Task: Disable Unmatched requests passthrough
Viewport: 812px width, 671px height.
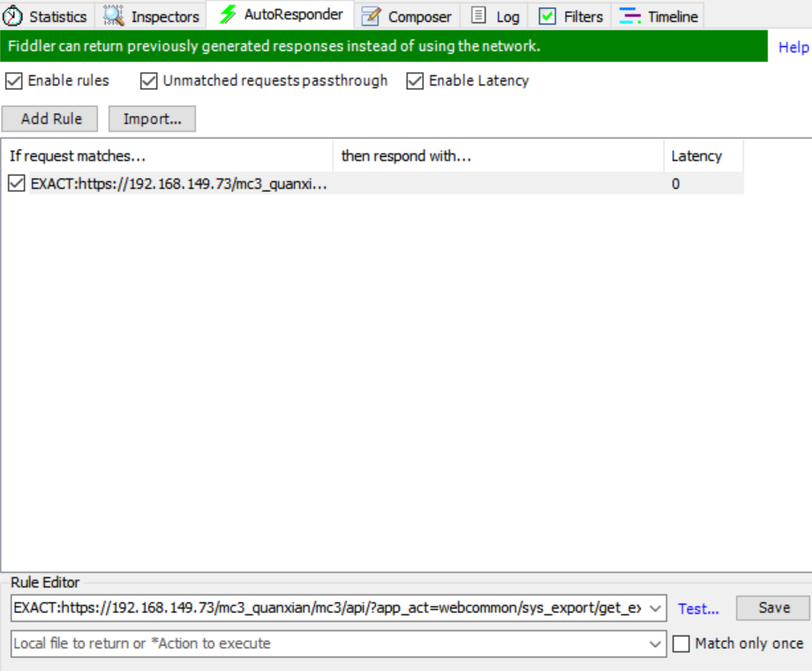Action: (147, 80)
